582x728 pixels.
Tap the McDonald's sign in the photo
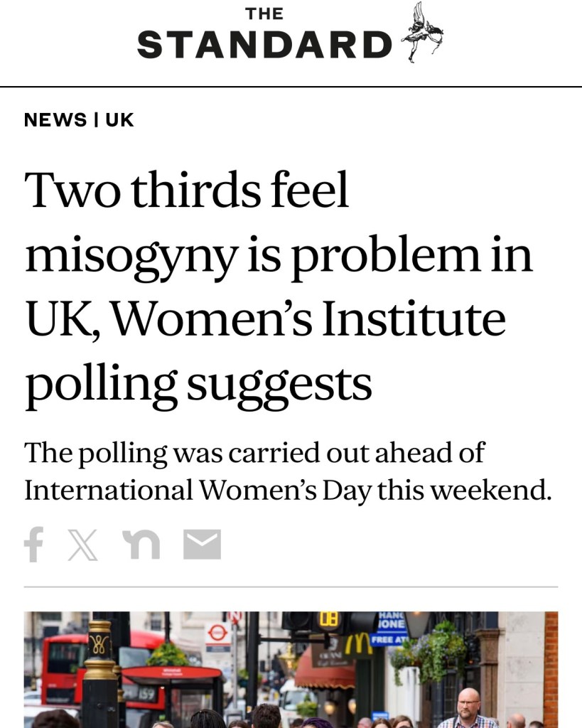pos(358,644)
